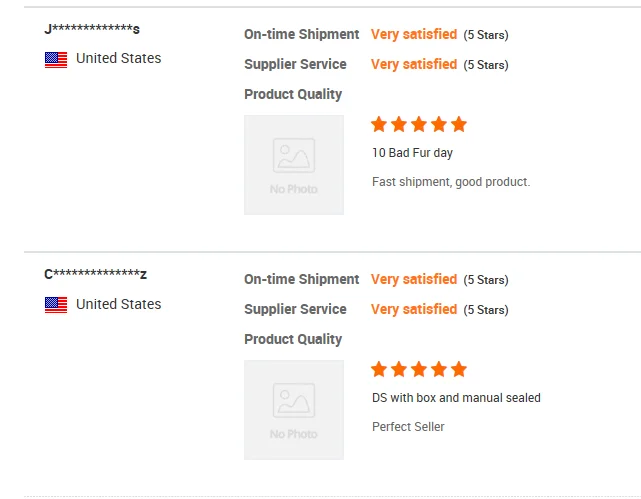Open the '10 Bad Fur day' product link
This screenshot has width=641, height=499.
point(412,153)
